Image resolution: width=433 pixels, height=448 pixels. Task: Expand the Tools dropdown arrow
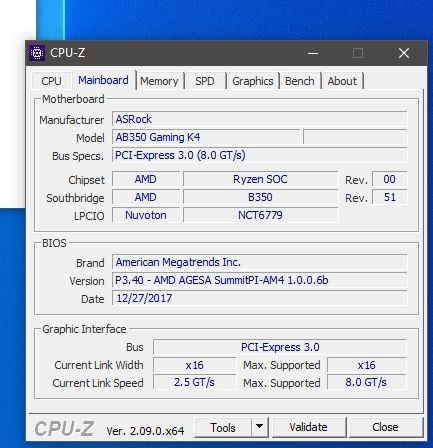(260, 427)
